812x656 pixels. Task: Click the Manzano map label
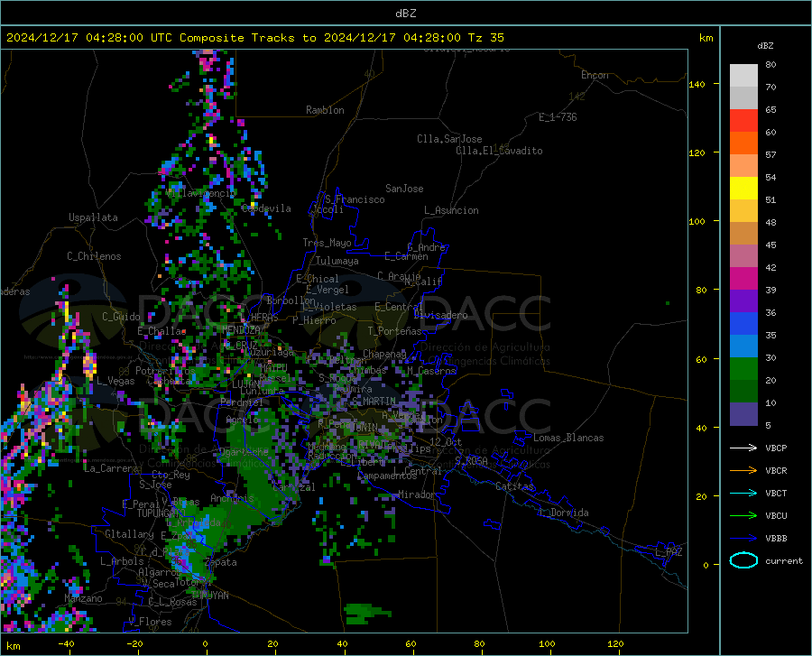pos(83,598)
